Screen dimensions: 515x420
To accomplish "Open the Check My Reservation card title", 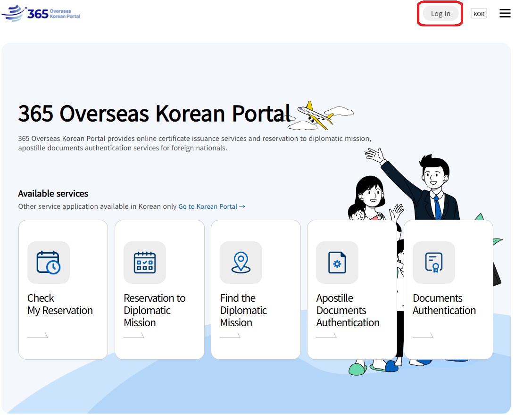I will pos(60,305).
